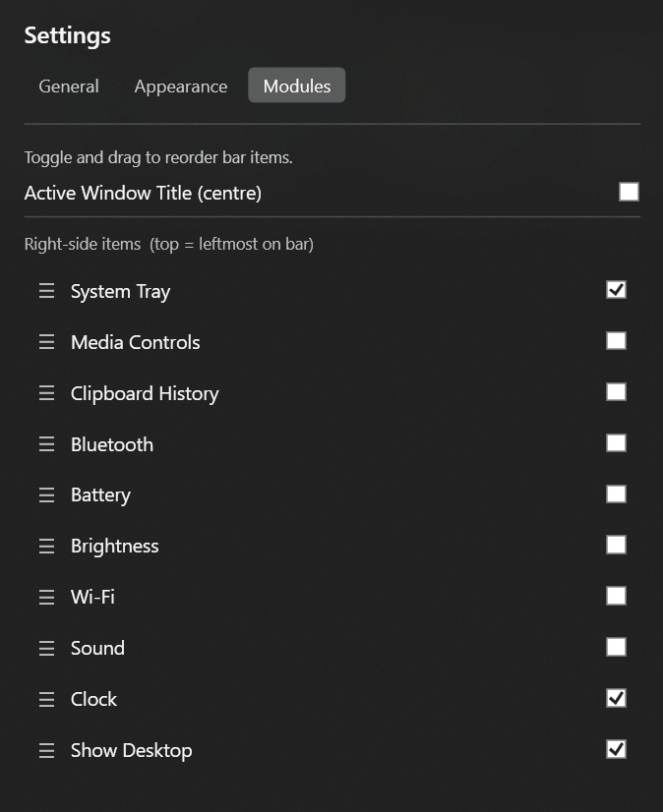Select the Modules tab

[x=297, y=87]
